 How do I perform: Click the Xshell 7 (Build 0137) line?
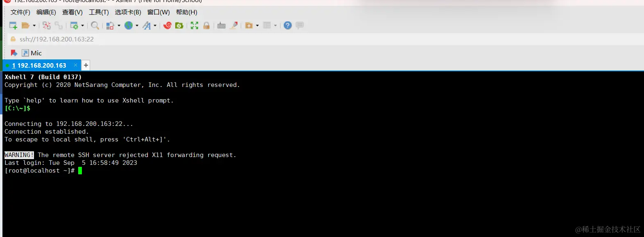[43, 77]
